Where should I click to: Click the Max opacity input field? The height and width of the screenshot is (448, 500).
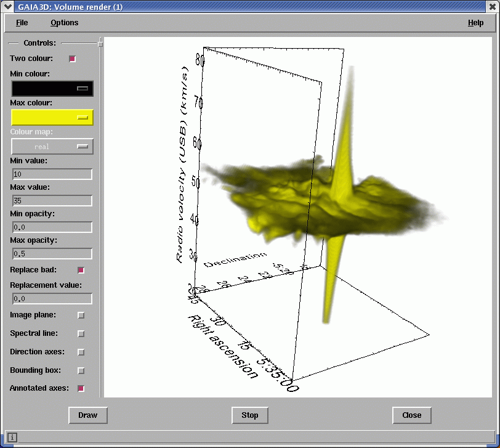(x=52, y=254)
